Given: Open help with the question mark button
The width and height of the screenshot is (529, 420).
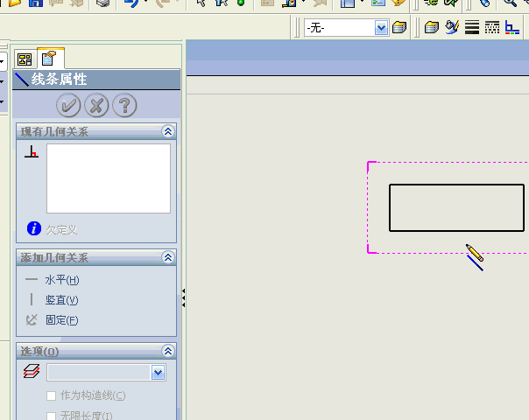Looking at the screenshot, I should click(124, 105).
